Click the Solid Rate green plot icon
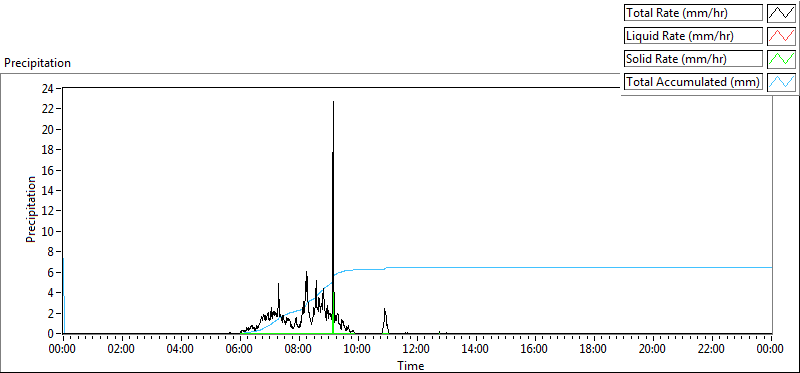 point(781,59)
